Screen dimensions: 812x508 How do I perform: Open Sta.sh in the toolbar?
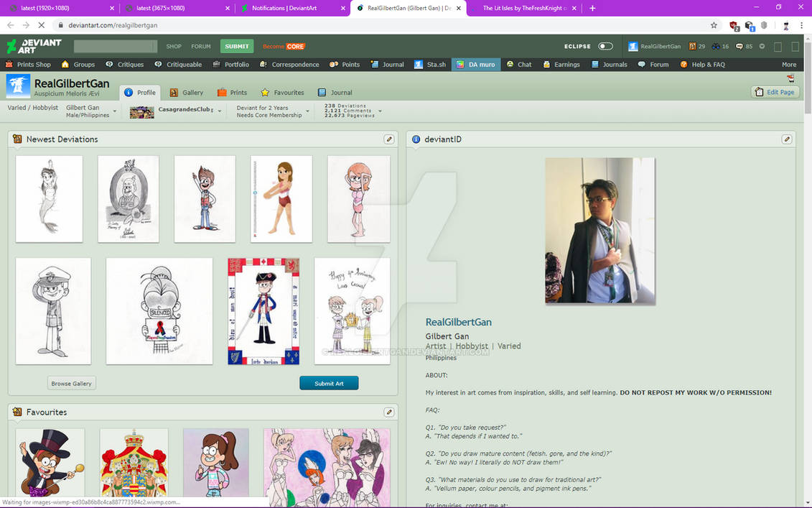point(430,64)
